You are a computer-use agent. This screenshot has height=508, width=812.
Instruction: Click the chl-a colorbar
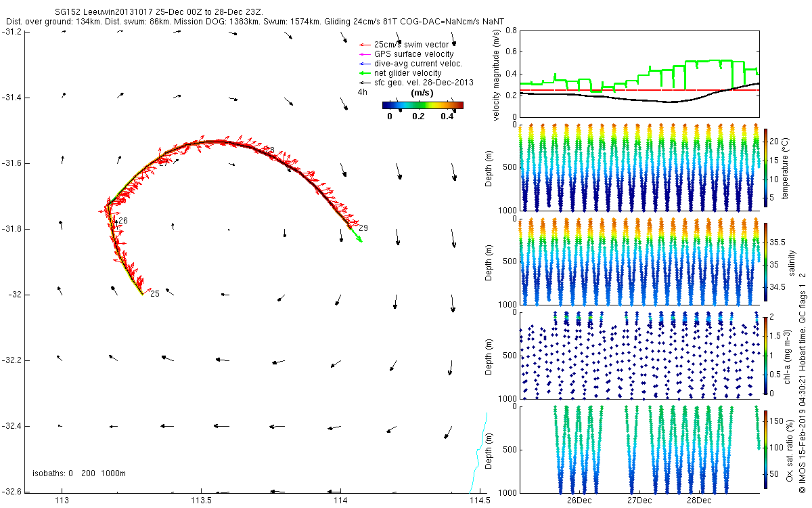coord(766,355)
